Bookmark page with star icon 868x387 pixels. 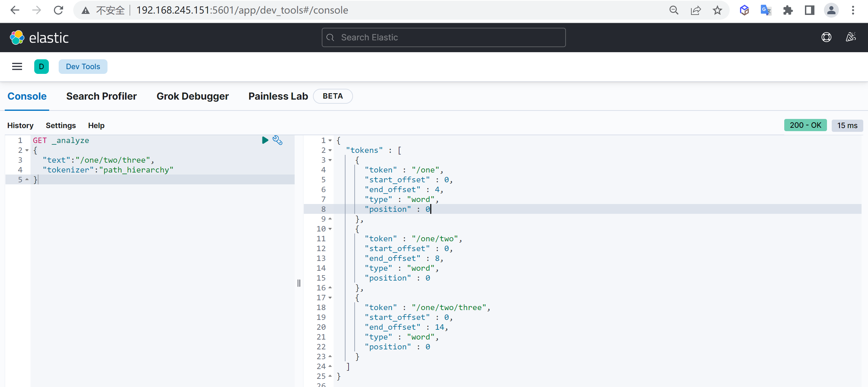tap(717, 10)
